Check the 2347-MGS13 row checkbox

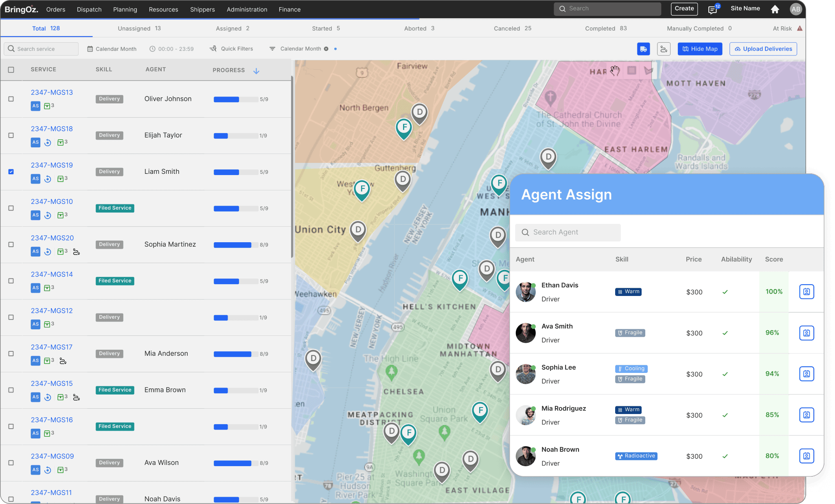[x=11, y=99]
